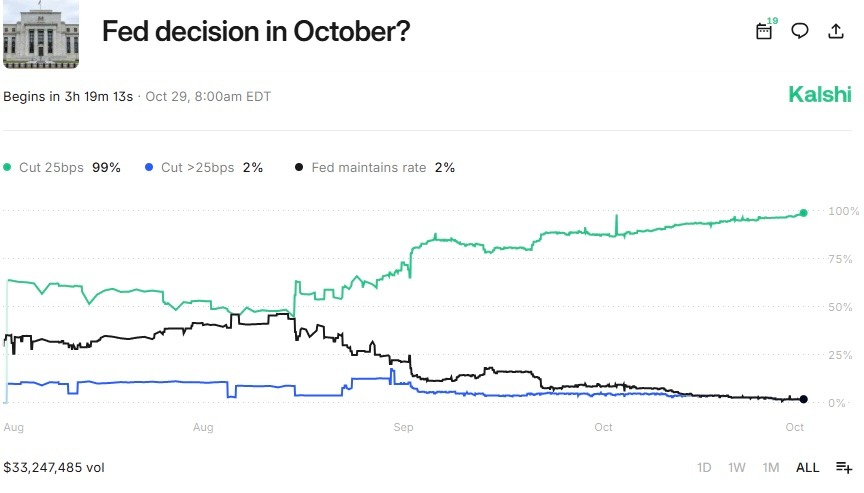
Task: Click the Begins in countdown timer
Action: 68,97
